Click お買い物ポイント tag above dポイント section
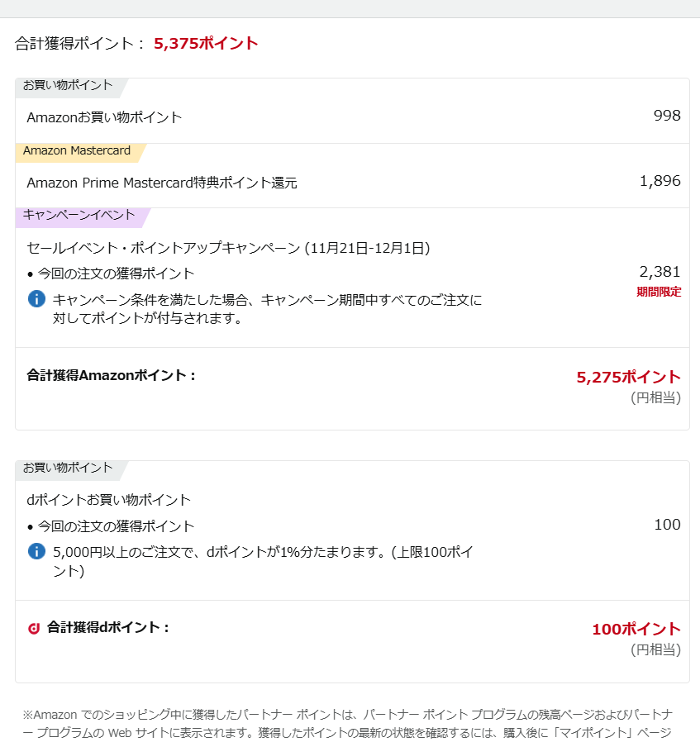 (x=68, y=468)
